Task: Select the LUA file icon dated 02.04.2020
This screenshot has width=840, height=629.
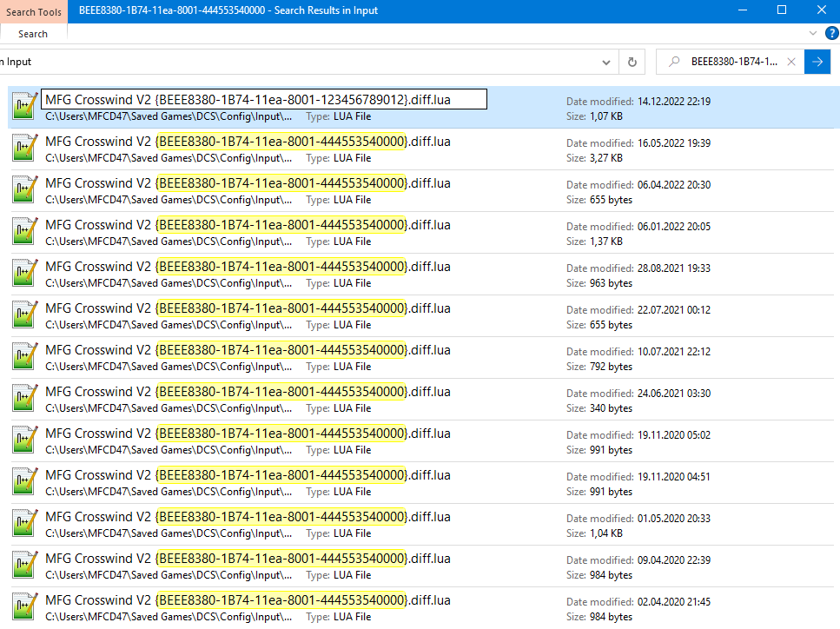Action: (x=24, y=607)
